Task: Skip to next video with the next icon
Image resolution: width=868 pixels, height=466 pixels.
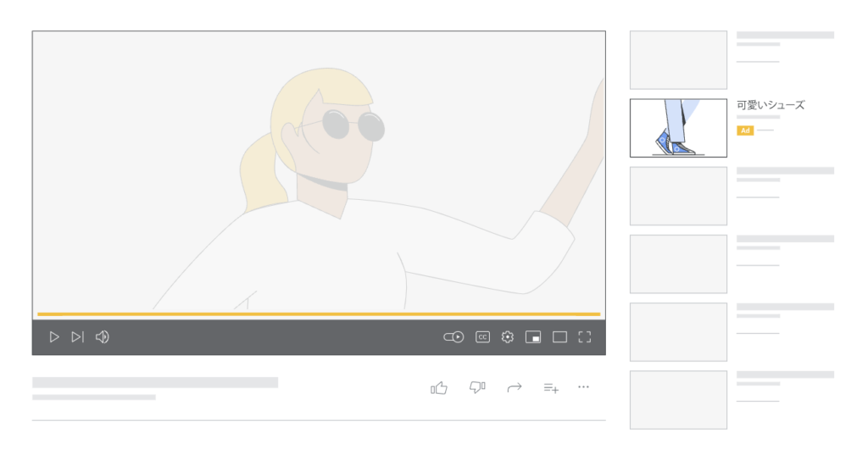Action: 77,337
